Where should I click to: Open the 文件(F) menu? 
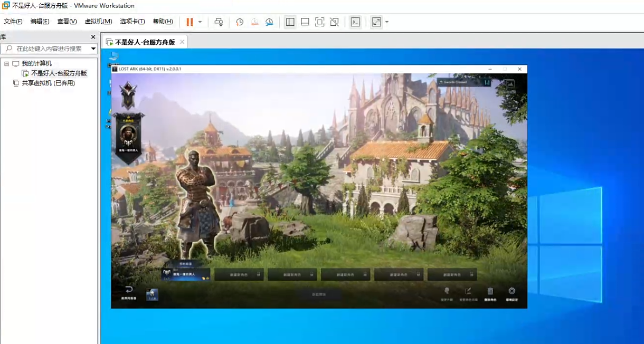click(x=13, y=22)
